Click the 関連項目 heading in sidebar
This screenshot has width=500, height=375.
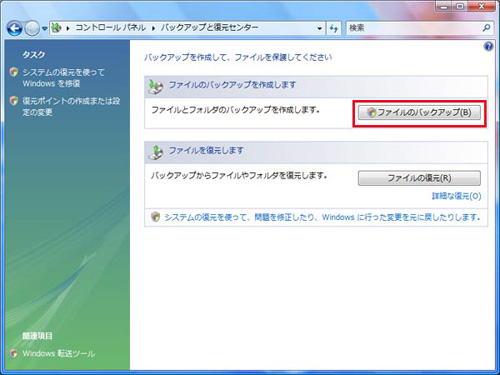pos(37,336)
